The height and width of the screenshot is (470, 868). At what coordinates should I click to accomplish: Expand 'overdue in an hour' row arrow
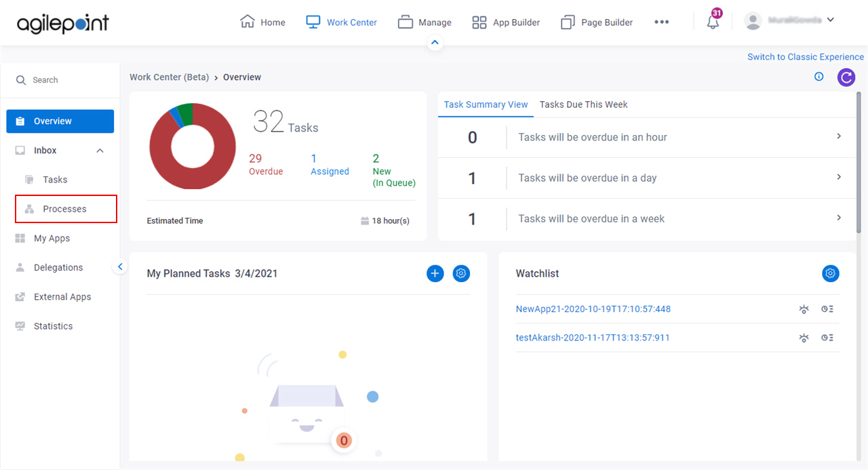pyautogui.click(x=839, y=136)
